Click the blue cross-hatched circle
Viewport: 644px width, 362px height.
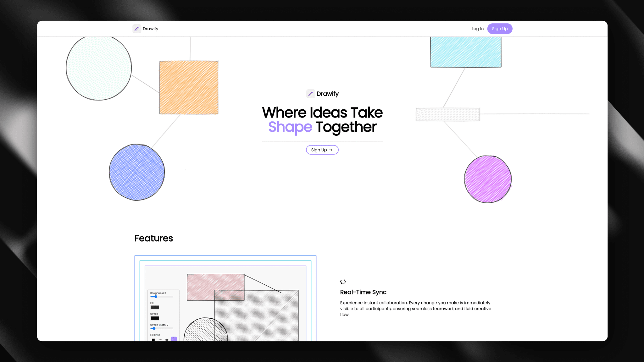(x=137, y=172)
